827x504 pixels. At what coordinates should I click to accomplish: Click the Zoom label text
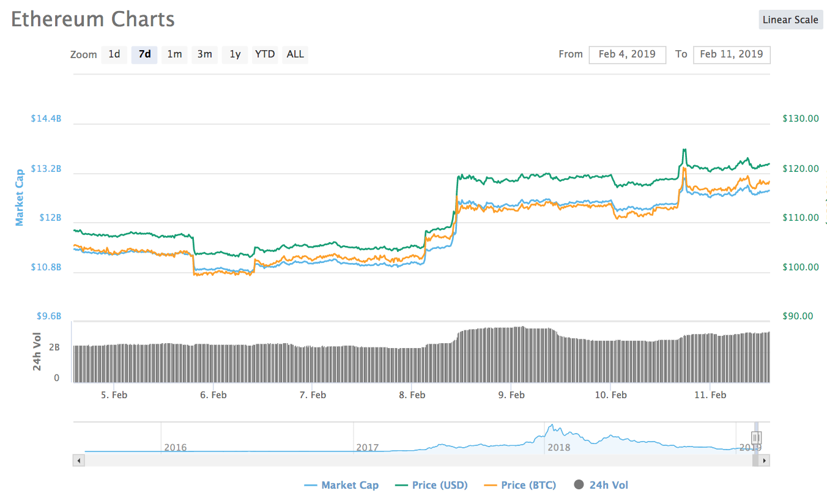[x=83, y=54]
